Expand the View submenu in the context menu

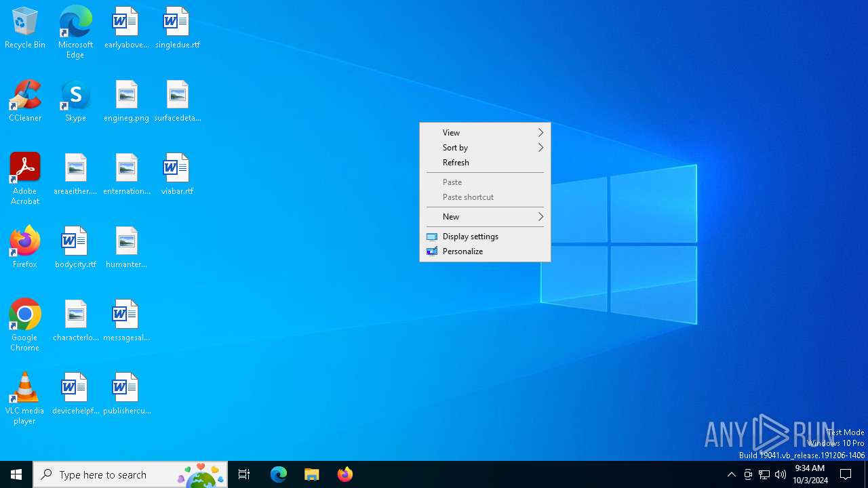coord(485,133)
